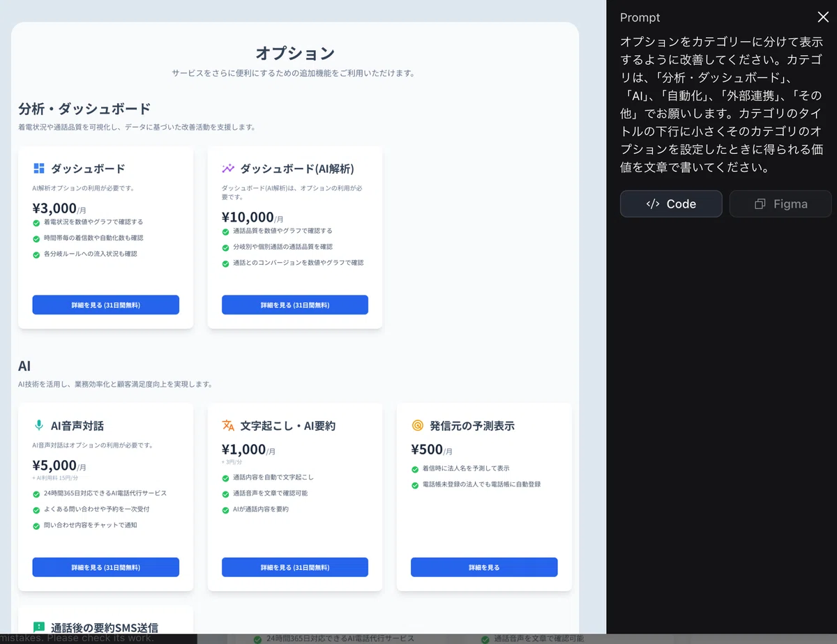This screenshot has height=644, width=837.
Task: Click the 文字起こし・AI要約 translate icon
Action: (228, 425)
